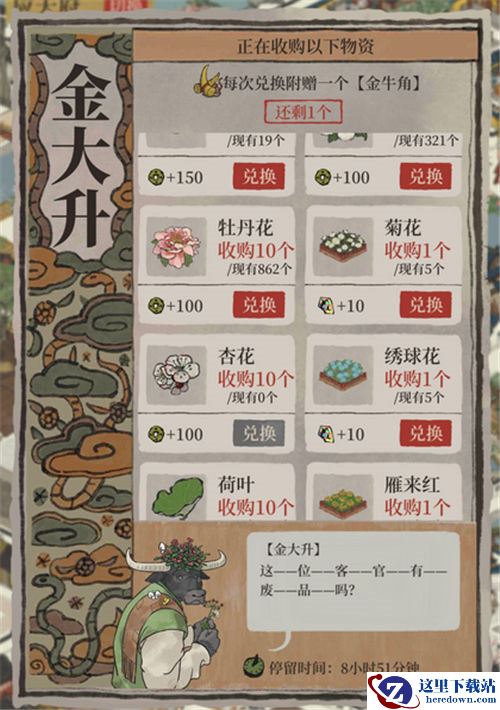Click exchange button beside 现有321个 item
This screenshot has height=710, width=500.
pos(426,176)
